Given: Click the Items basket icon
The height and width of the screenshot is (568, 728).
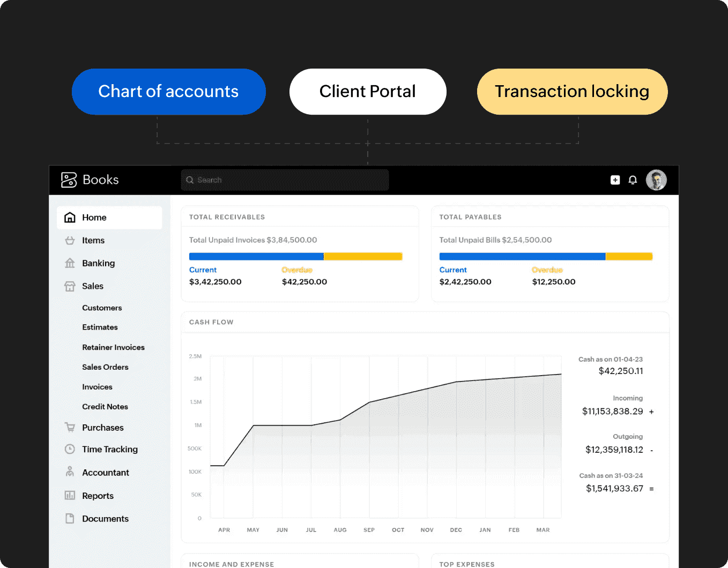Looking at the screenshot, I should (70, 241).
